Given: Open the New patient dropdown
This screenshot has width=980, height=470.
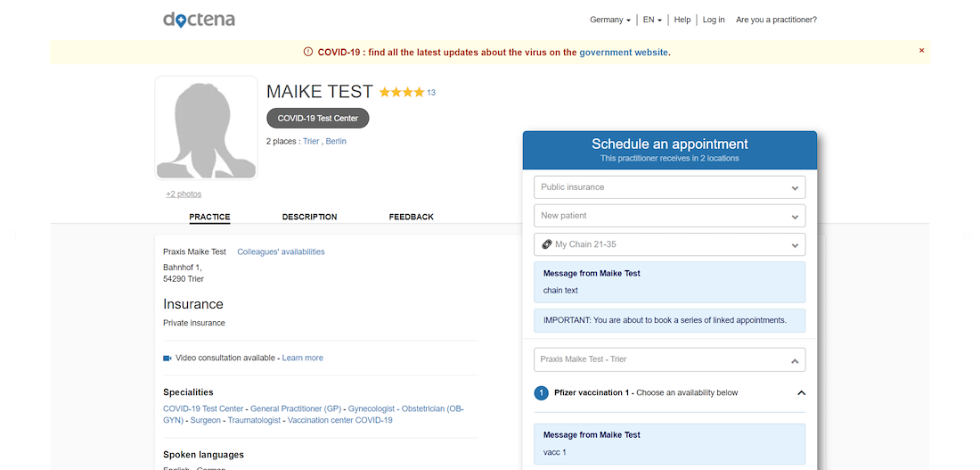Looking at the screenshot, I should pyautogui.click(x=669, y=216).
